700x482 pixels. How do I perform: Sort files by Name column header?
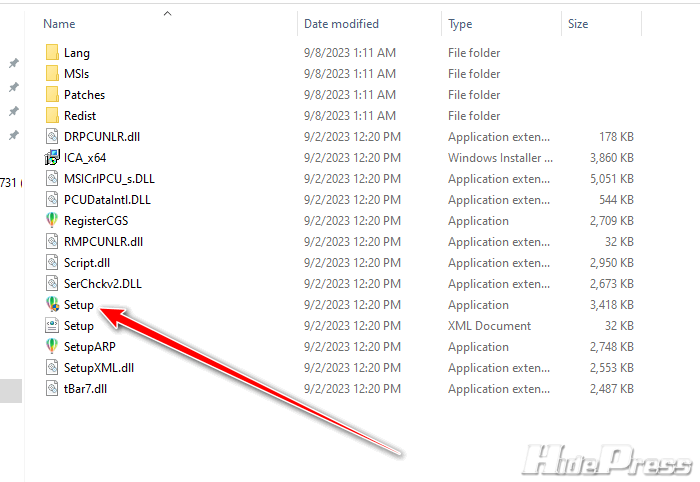click(x=60, y=23)
